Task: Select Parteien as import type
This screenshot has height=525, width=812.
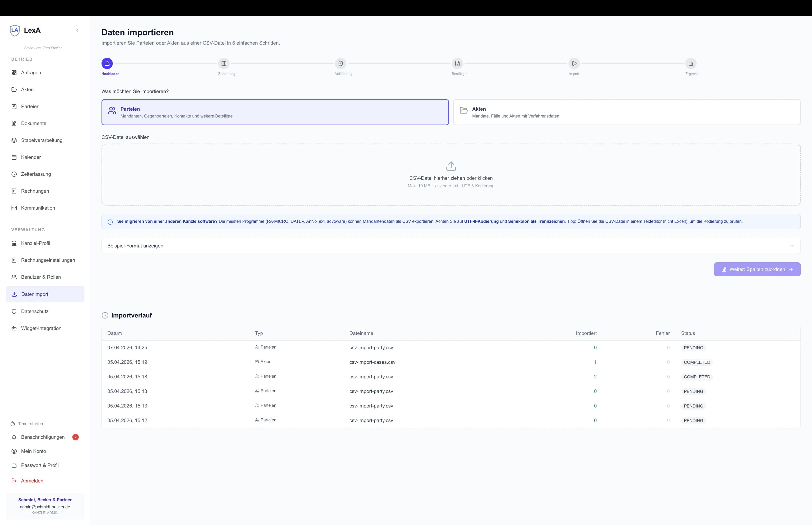Action: 275,112
